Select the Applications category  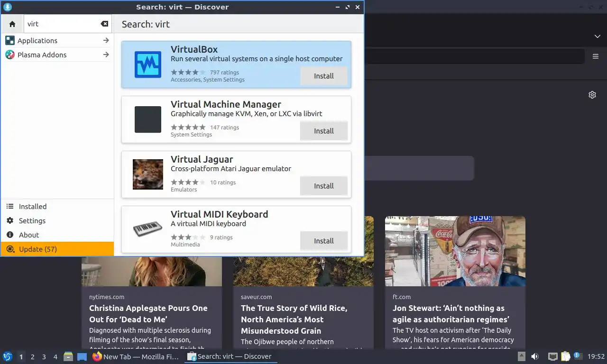click(57, 40)
